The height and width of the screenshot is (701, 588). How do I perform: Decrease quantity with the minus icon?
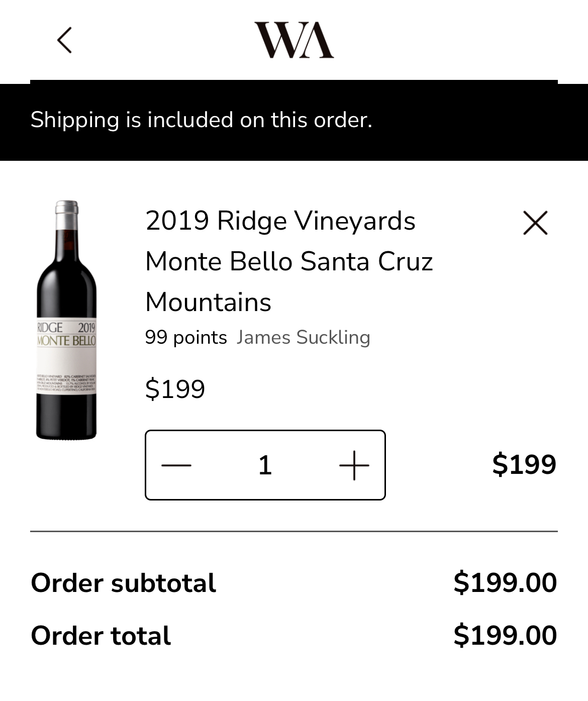coord(176,465)
